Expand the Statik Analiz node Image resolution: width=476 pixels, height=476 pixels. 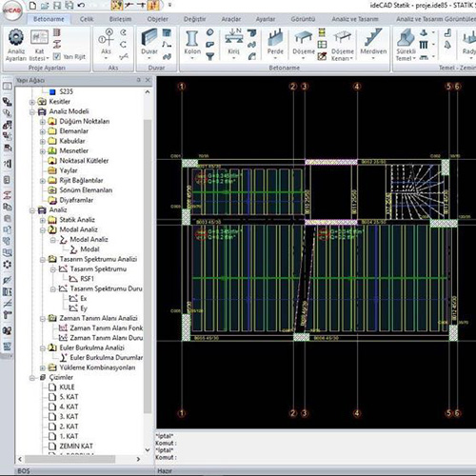coord(43,220)
